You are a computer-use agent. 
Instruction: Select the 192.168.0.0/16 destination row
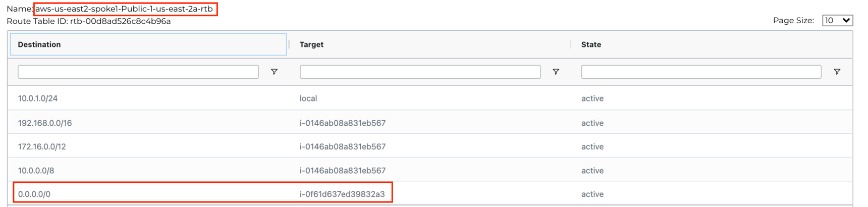(45, 123)
